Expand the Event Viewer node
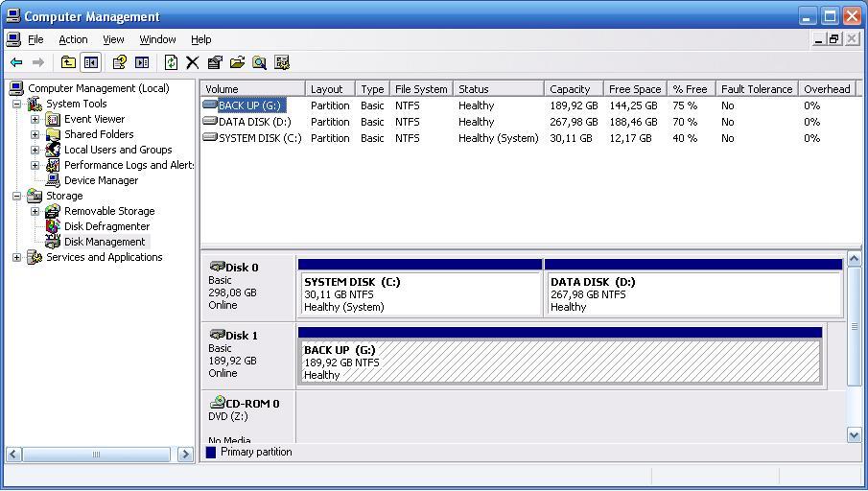 click(35, 119)
